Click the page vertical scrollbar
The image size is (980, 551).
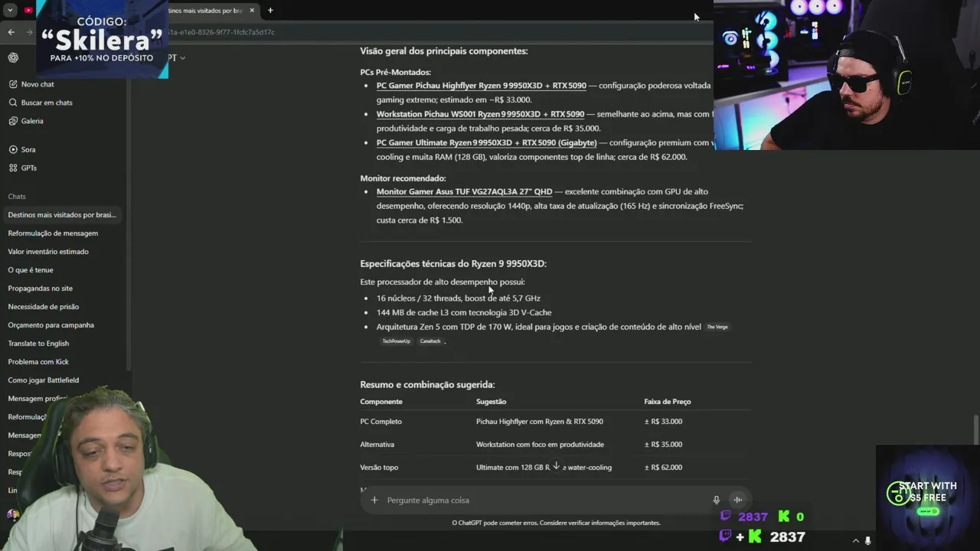click(x=975, y=429)
